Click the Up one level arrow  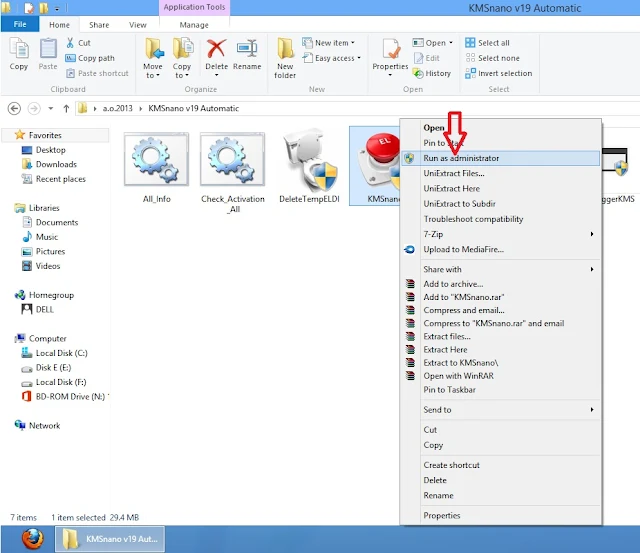(x=66, y=109)
